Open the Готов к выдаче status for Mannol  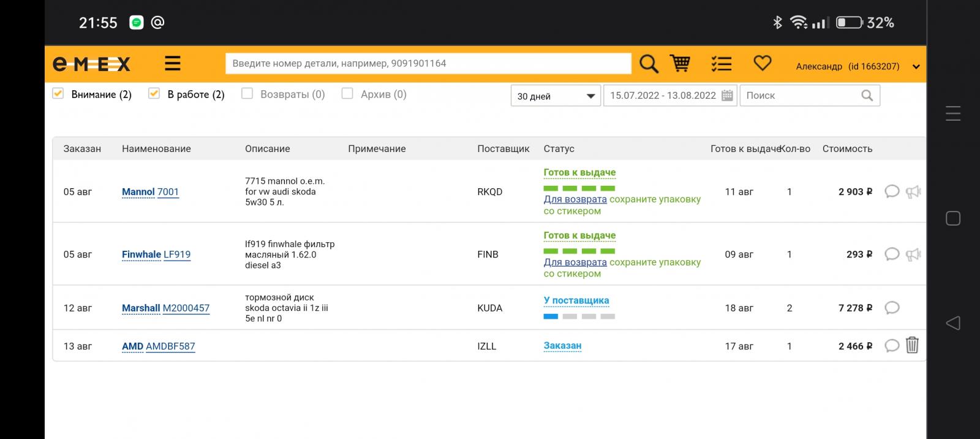click(x=579, y=172)
